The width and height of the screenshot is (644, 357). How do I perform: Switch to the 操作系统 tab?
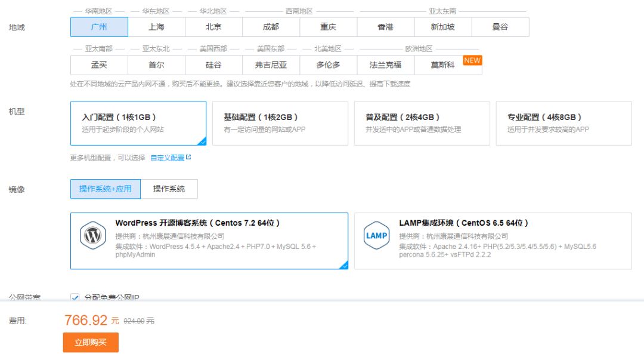[x=170, y=189]
